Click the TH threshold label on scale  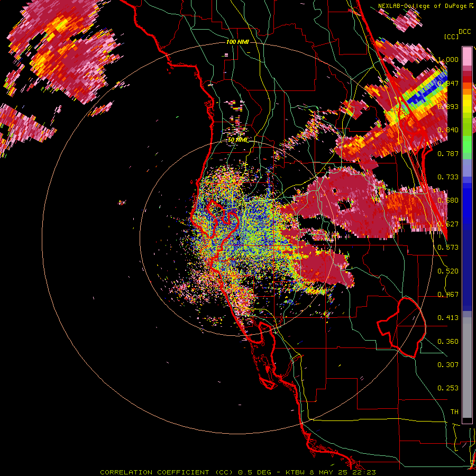[x=454, y=412]
